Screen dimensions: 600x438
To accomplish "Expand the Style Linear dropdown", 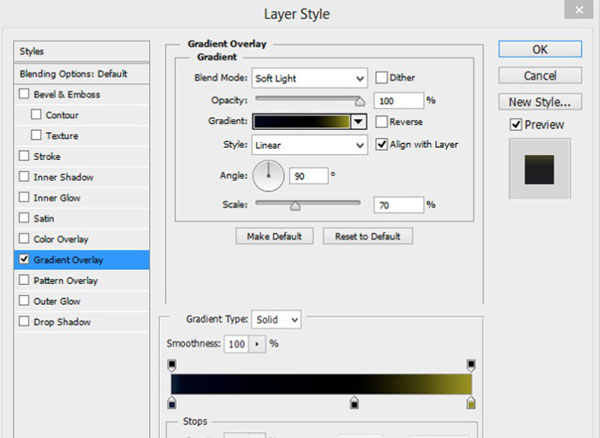I will 309,145.
